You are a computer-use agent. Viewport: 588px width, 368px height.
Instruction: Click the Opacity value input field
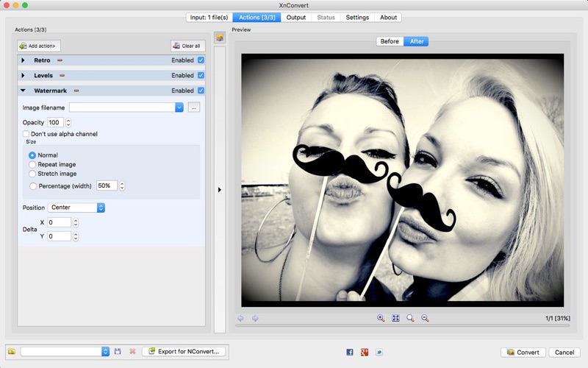click(x=55, y=122)
